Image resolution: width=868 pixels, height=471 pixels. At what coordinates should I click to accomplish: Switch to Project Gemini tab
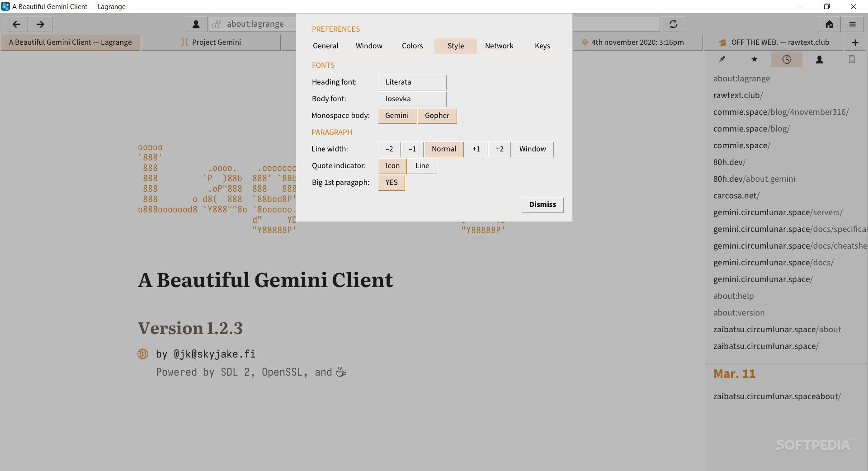211,42
